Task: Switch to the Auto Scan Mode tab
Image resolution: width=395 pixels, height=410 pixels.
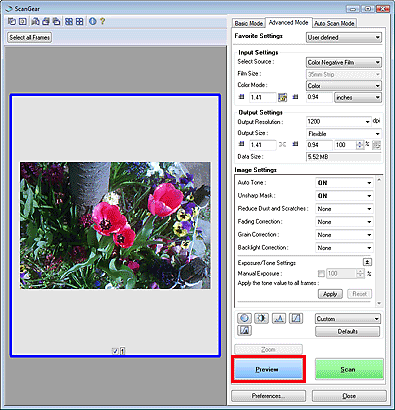Action: point(334,23)
